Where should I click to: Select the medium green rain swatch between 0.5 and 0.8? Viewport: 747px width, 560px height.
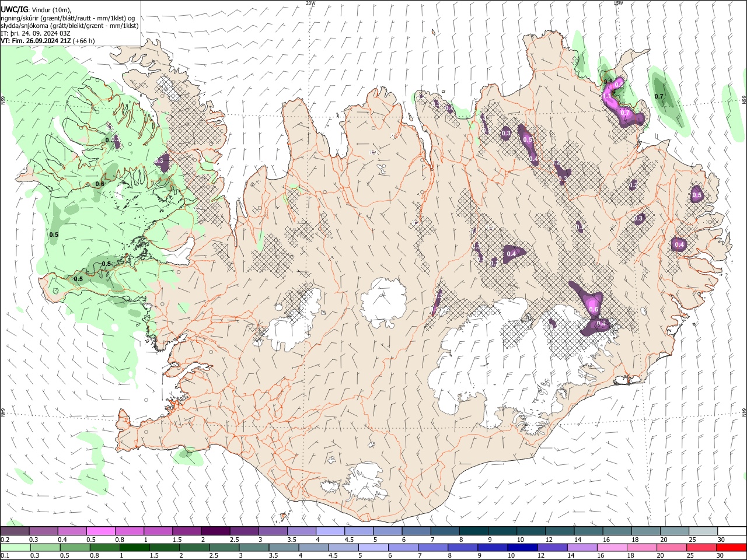[x=75, y=547]
